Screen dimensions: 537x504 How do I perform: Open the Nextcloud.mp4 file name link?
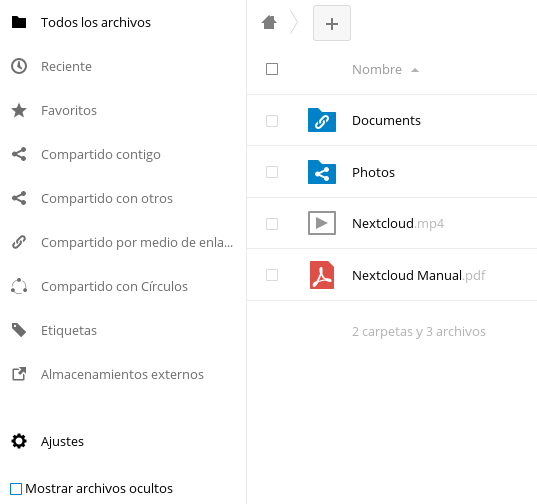tap(398, 224)
